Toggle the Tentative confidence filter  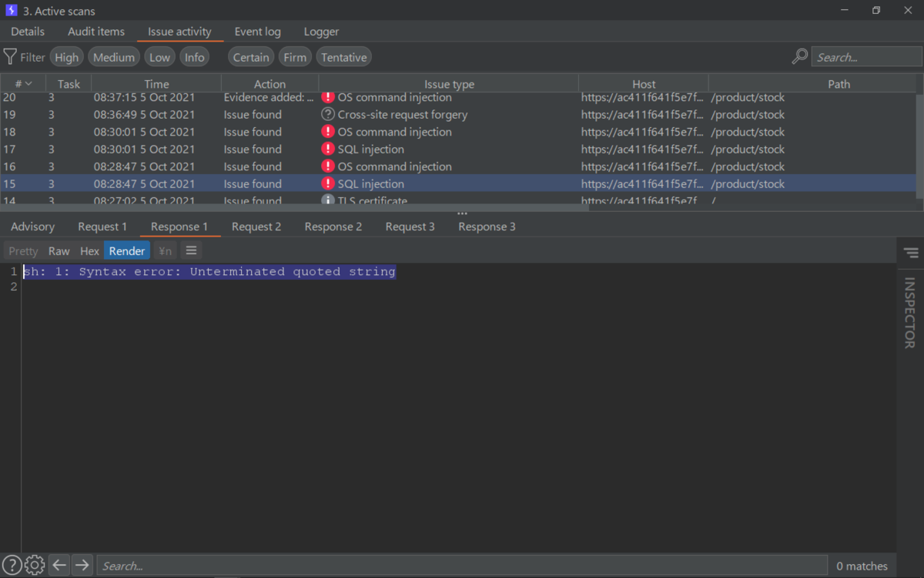pyautogui.click(x=343, y=57)
